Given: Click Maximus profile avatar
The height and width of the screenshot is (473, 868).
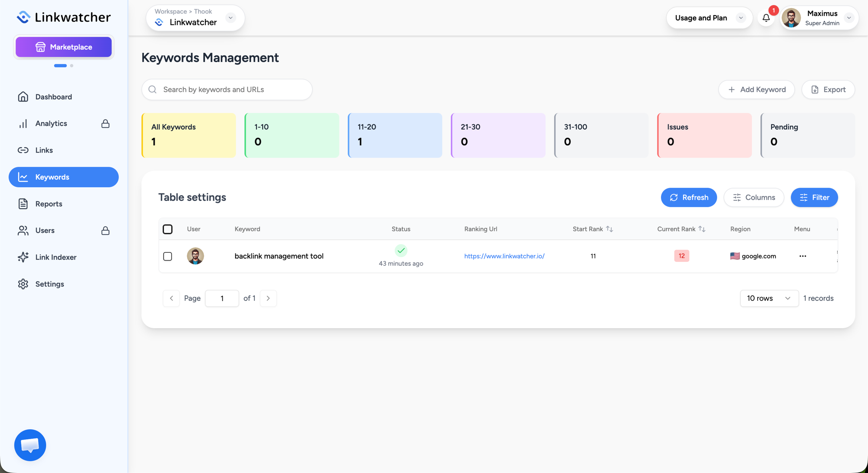Looking at the screenshot, I should tap(791, 18).
